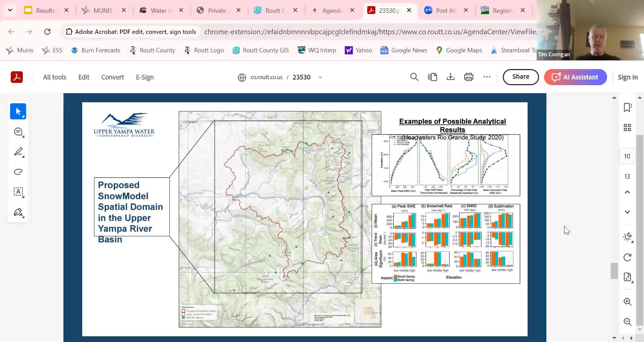Download the PDF file
Screen dimensions: 644x342
[x=450, y=77]
